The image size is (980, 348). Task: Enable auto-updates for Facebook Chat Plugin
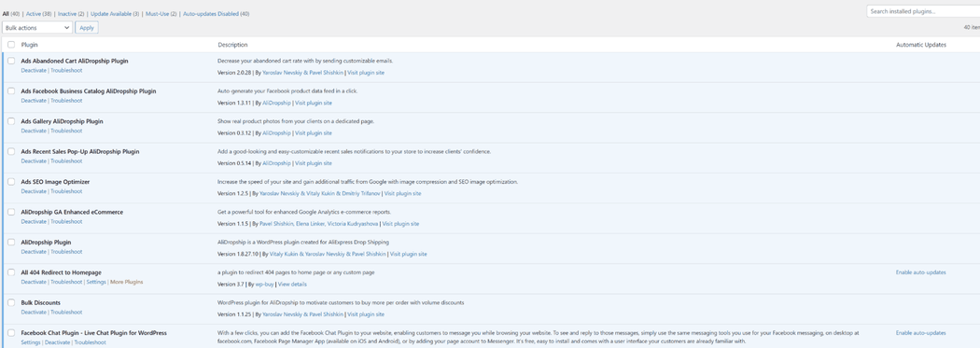pos(920,333)
